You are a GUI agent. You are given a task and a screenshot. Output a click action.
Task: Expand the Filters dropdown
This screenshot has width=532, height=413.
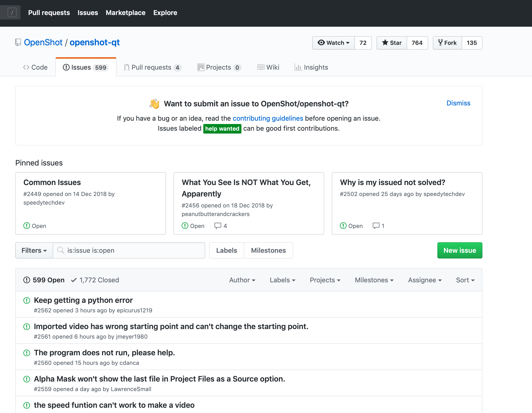[x=34, y=250]
